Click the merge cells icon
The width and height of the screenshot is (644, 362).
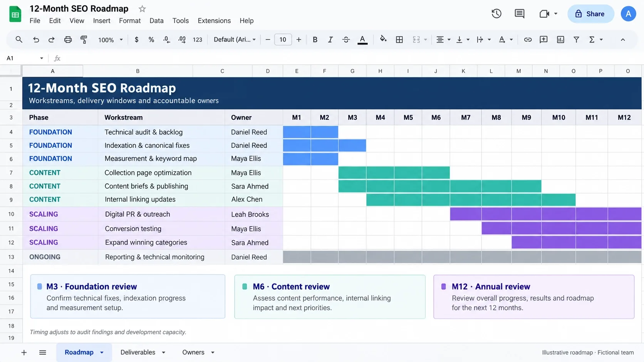(x=416, y=40)
